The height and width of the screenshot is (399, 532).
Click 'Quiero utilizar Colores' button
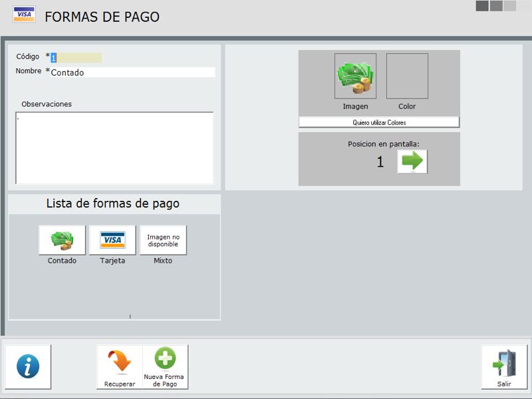click(379, 122)
